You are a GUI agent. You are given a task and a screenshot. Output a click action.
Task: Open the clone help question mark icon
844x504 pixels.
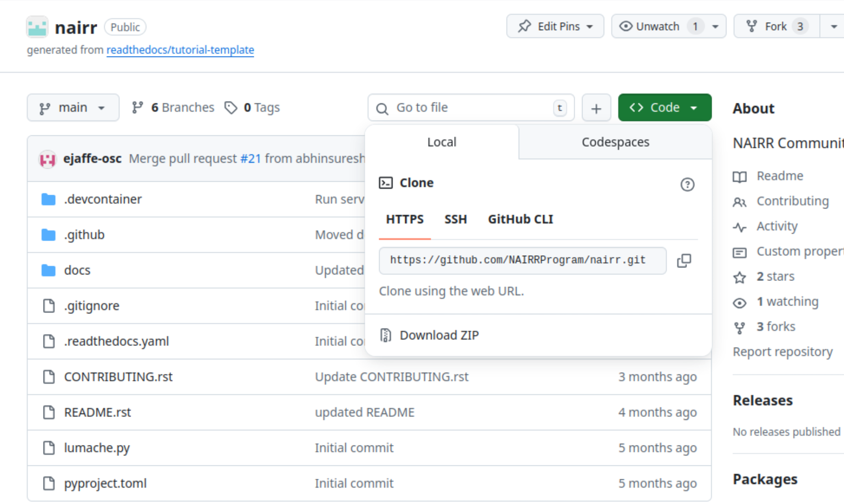pyautogui.click(x=687, y=185)
